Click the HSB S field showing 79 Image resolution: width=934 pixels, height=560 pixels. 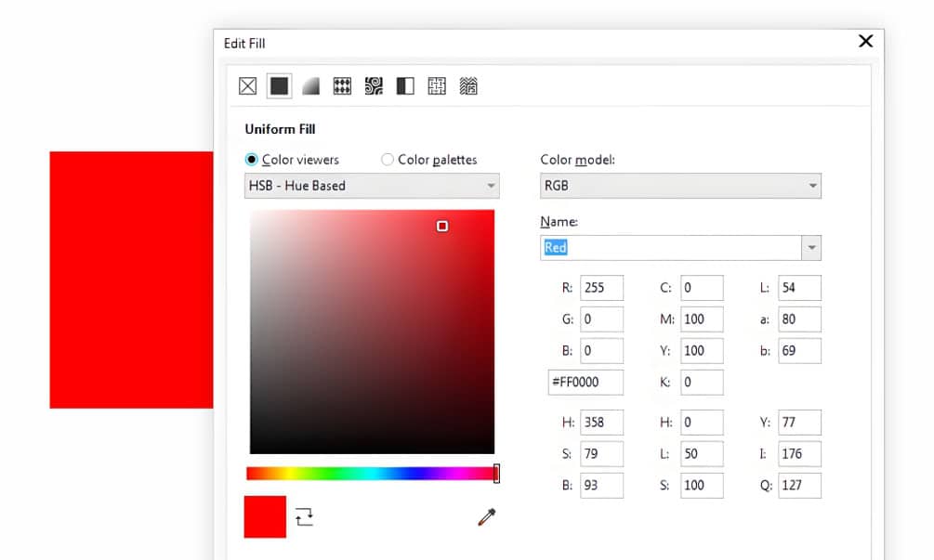coord(601,453)
